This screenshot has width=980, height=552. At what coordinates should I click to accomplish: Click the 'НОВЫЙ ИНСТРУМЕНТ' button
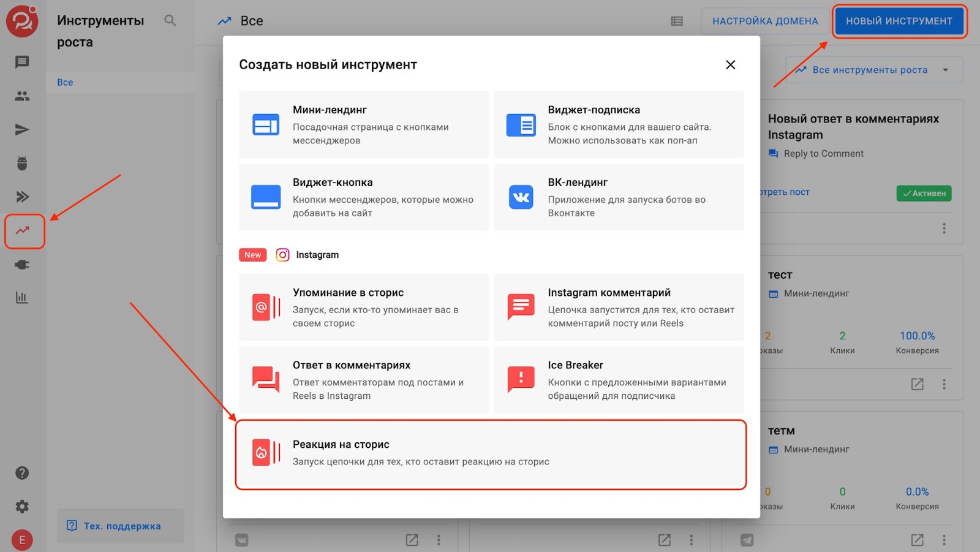(899, 21)
